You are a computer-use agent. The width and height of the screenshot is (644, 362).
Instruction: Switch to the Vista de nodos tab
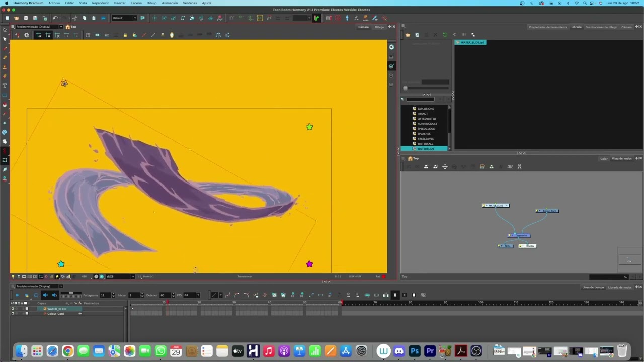pyautogui.click(x=622, y=158)
